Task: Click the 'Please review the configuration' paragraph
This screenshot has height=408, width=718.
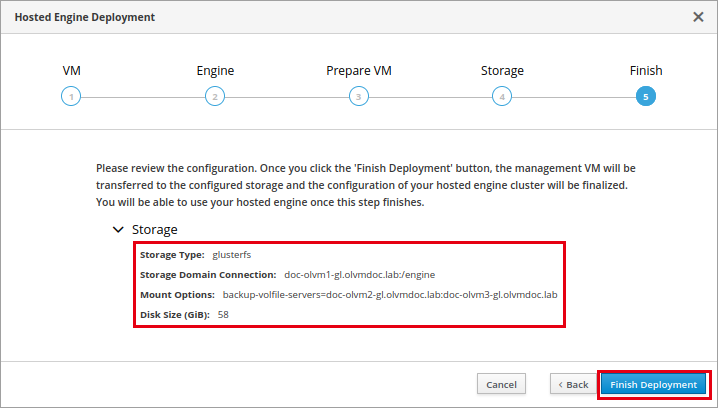Action: click(365, 185)
